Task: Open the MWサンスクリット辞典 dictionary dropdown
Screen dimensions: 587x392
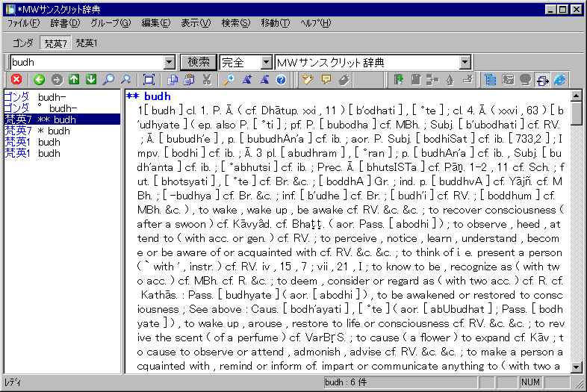Action: [x=465, y=62]
